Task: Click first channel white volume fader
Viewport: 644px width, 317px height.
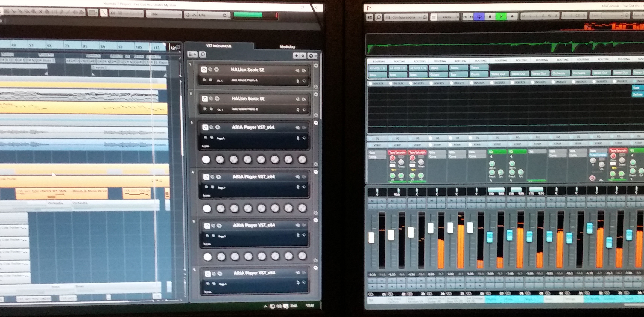Action: coord(371,237)
